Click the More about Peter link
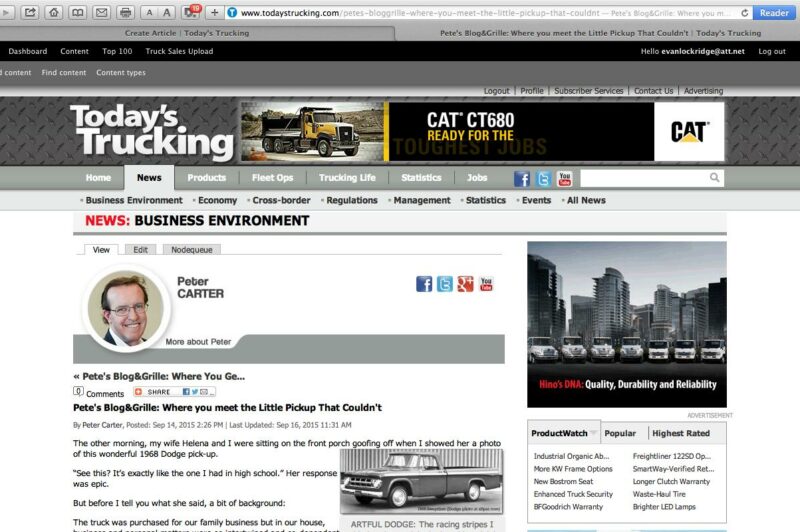Viewport: 800px width, 532px height. coord(198,342)
